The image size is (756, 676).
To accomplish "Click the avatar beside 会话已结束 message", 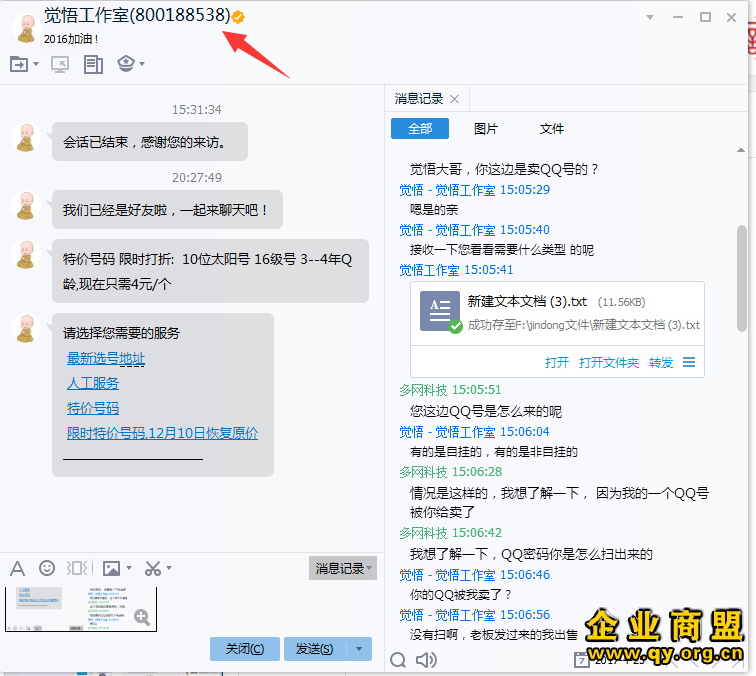I will pyautogui.click(x=26, y=137).
